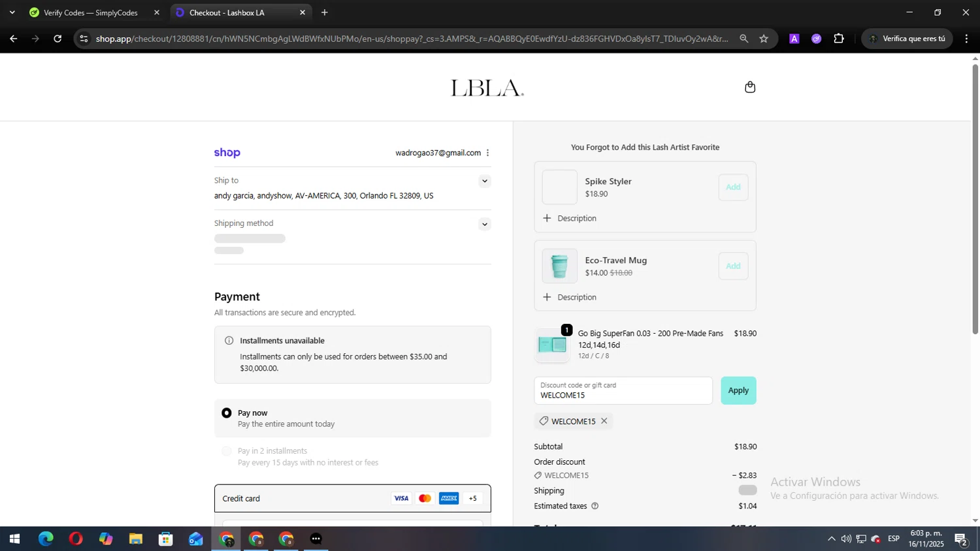980x551 pixels.
Task: Add Spike Styler to the order
Action: (x=733, y=187)
